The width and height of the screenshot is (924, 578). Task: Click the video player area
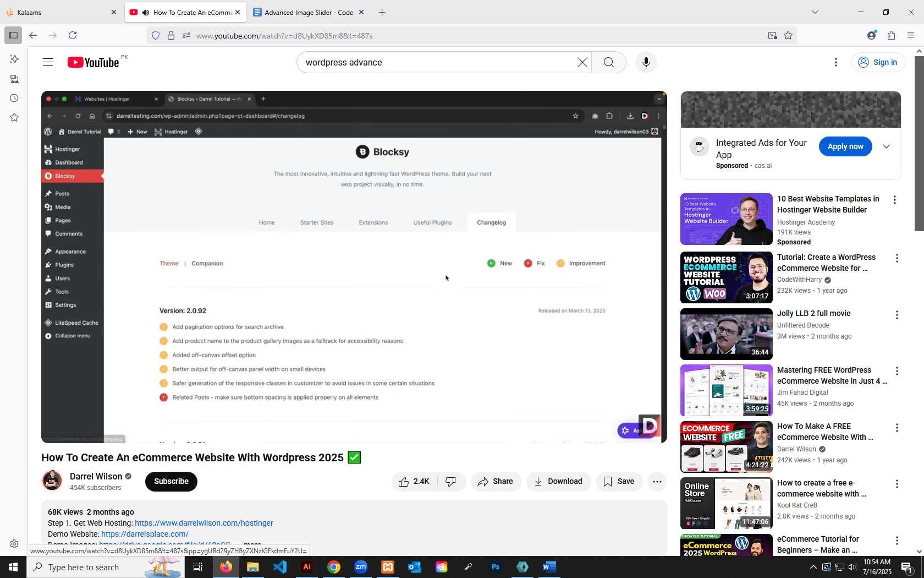[x=354, y=267]
